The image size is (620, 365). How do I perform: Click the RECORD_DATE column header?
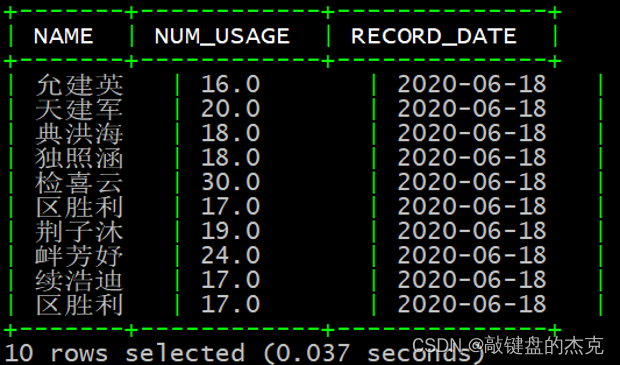433,36
